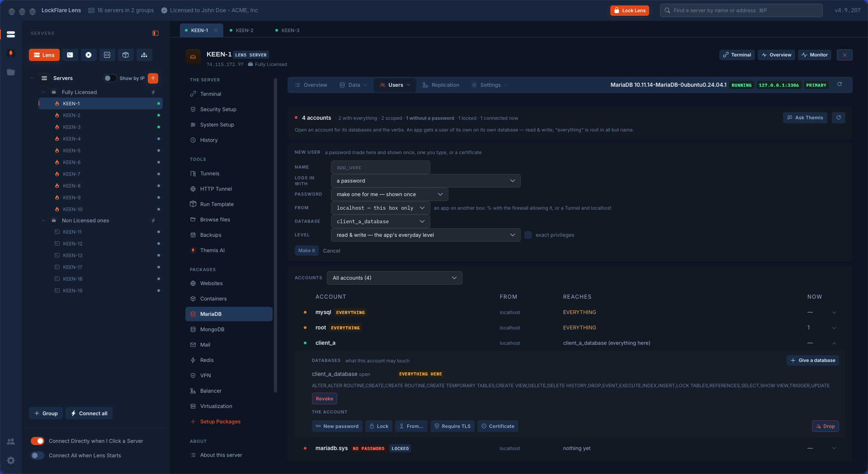
Task: Click Ask Themis button
Action: click(805, 118)
